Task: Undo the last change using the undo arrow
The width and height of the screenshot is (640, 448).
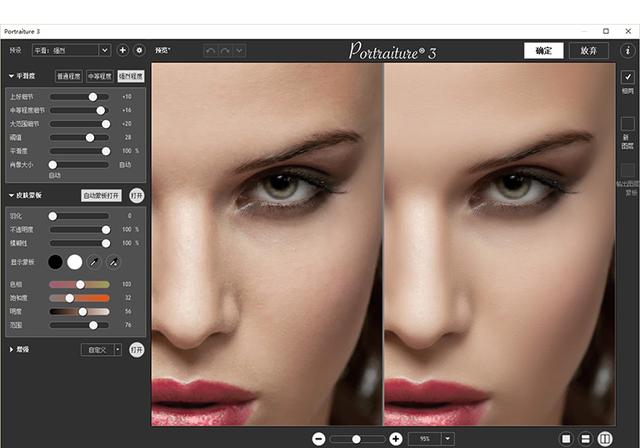Action: 211,51
